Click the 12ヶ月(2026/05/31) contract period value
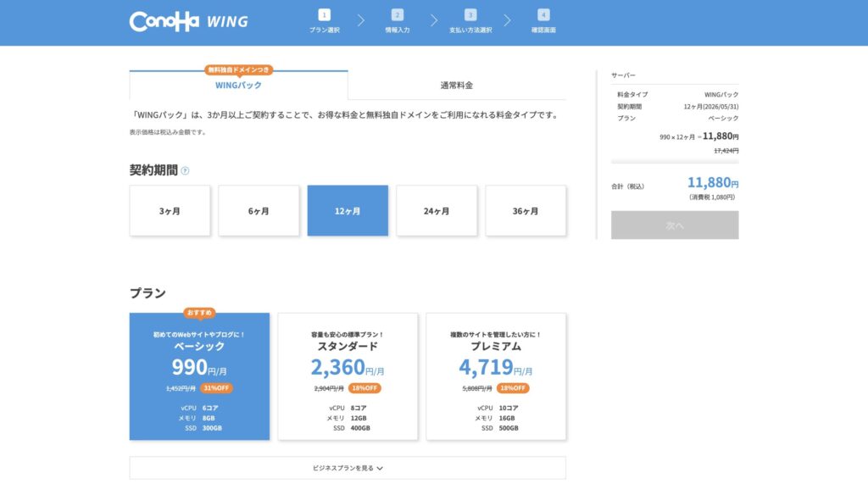The height and width of the screenshot is (495, 868). tap(711, 106)
